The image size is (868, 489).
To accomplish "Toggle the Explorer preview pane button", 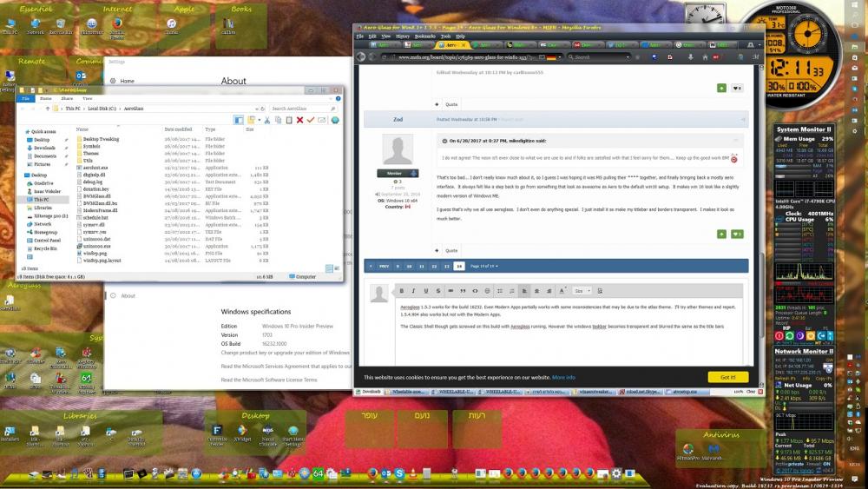I will pos(238,120).
